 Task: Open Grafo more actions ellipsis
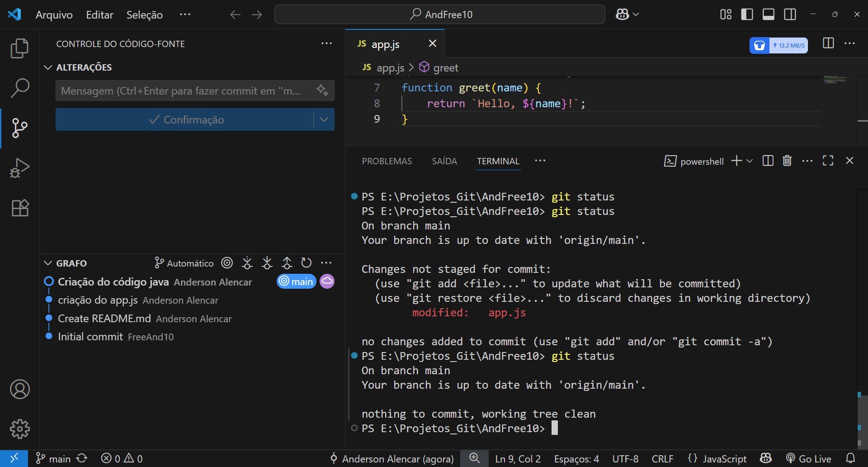point(326,263)
